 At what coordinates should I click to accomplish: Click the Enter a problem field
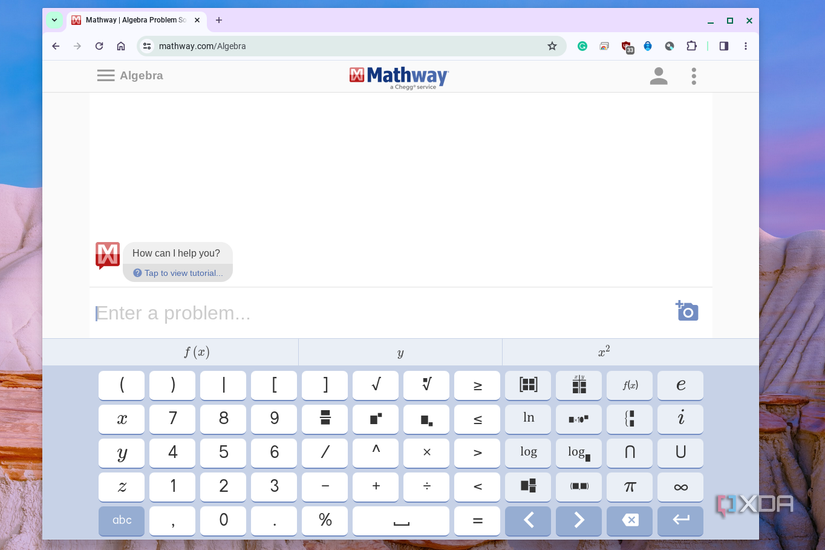(381, 313)
